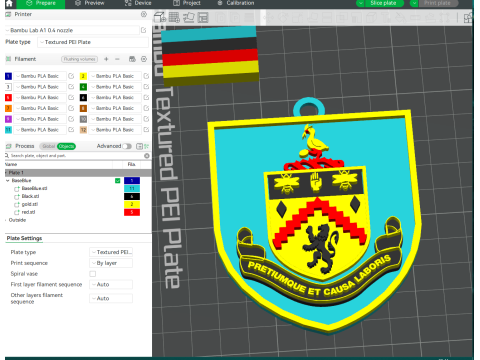Click filament 5 red color swatch
480x360 pixels.
pos(8,97)
